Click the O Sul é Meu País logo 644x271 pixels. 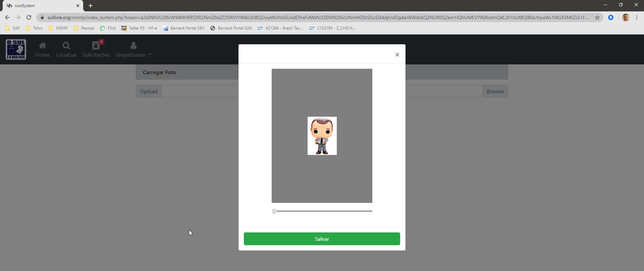click(16, 49)
